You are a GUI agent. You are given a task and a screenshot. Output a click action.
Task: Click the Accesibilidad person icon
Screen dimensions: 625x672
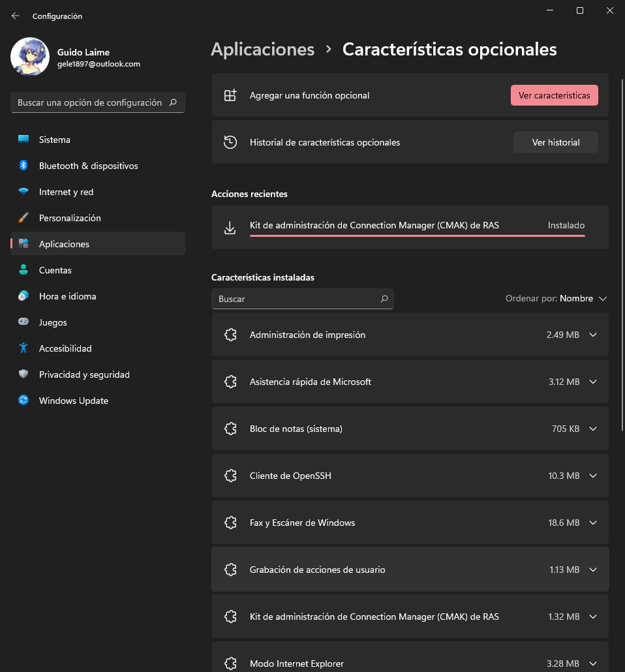point(23,348)
